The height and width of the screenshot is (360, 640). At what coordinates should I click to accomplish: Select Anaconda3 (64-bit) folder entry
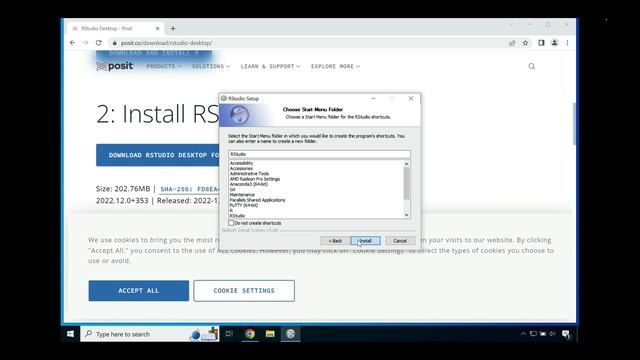248,184
